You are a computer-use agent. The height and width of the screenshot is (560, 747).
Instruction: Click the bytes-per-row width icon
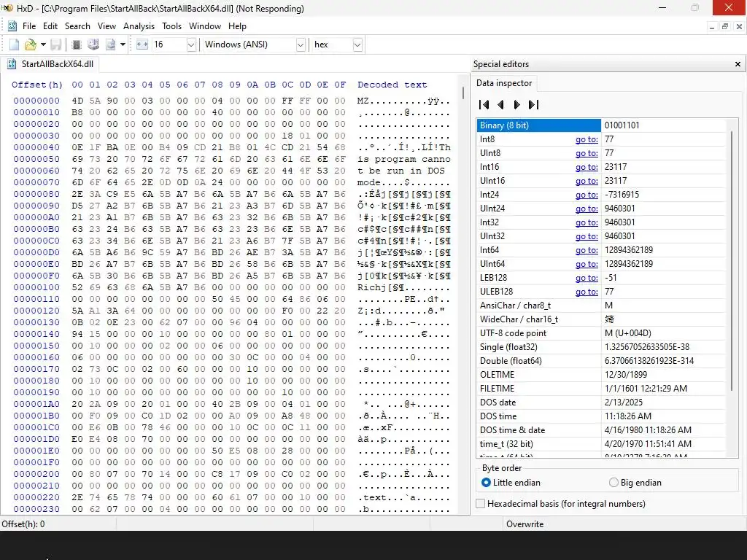[x=142, y=44]
